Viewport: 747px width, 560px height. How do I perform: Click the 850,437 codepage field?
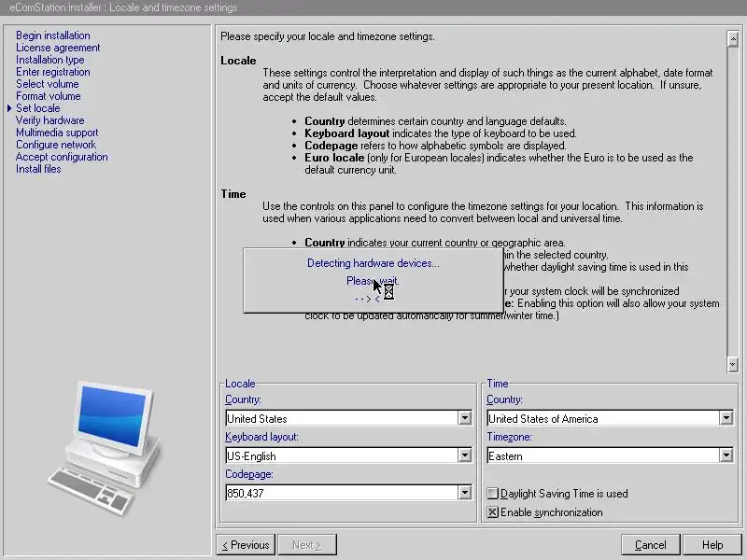point(342,493)
